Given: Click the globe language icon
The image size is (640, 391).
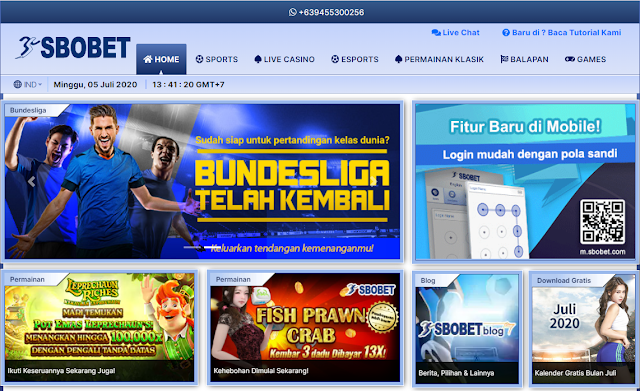Looking at the screenshot, I should point(18,84).
